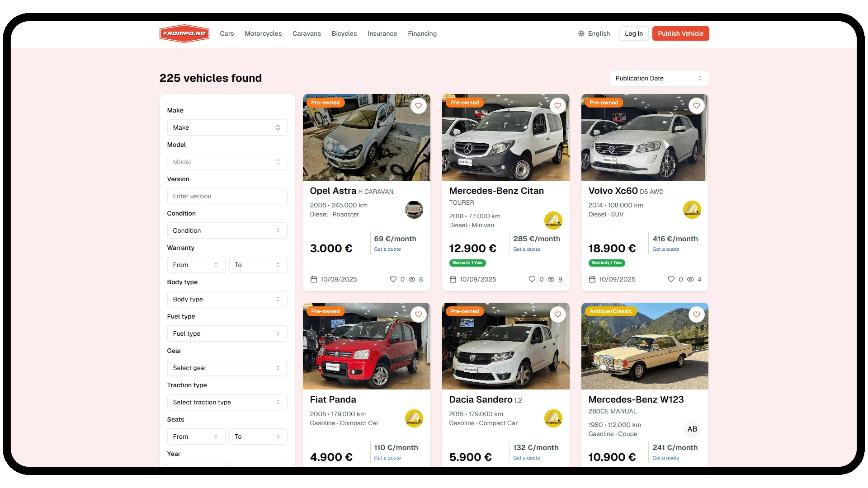Viewport: 868px width, 488px height.
Task: Focus the Enter version input field
Action: click(227, 196)
